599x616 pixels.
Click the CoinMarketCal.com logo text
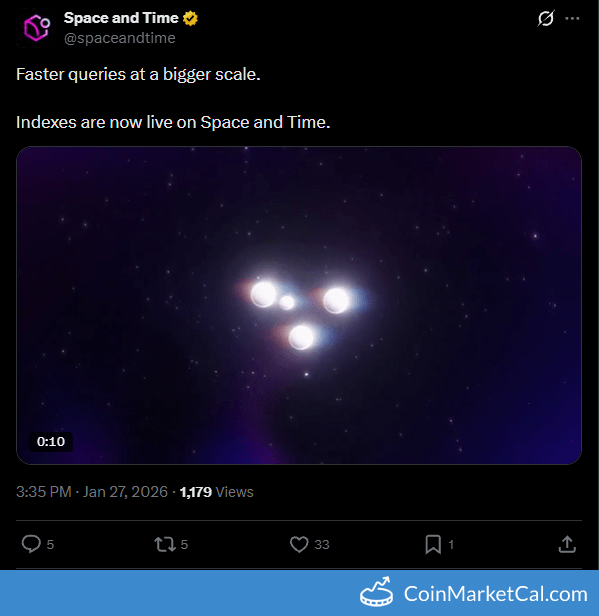[x=496, y=594]
